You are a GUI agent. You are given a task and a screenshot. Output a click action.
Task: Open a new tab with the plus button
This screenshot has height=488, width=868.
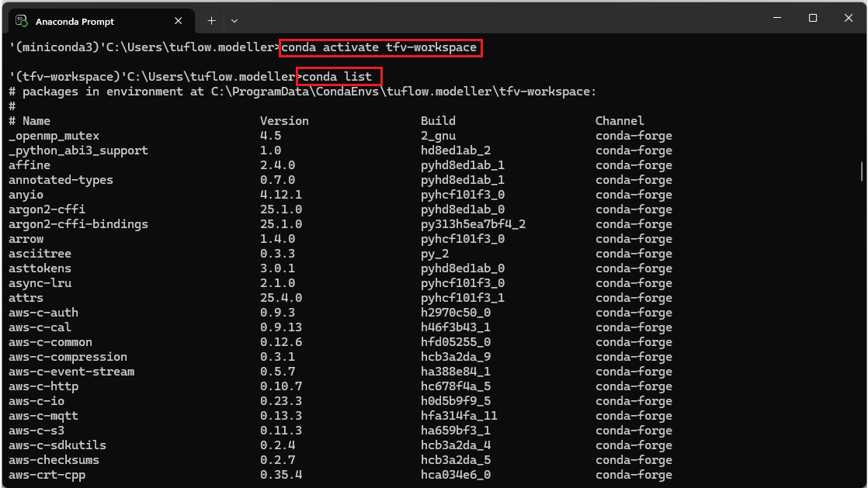click(x=211, y=20)
